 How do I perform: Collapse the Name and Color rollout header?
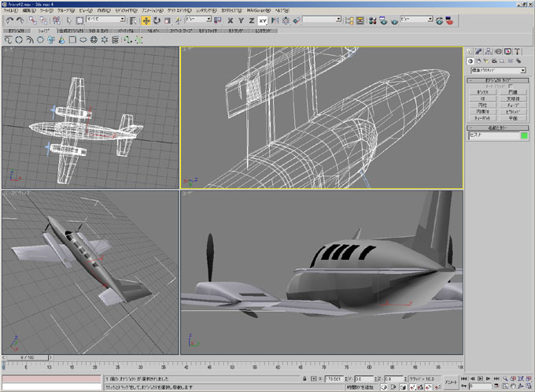pos(497,128)
